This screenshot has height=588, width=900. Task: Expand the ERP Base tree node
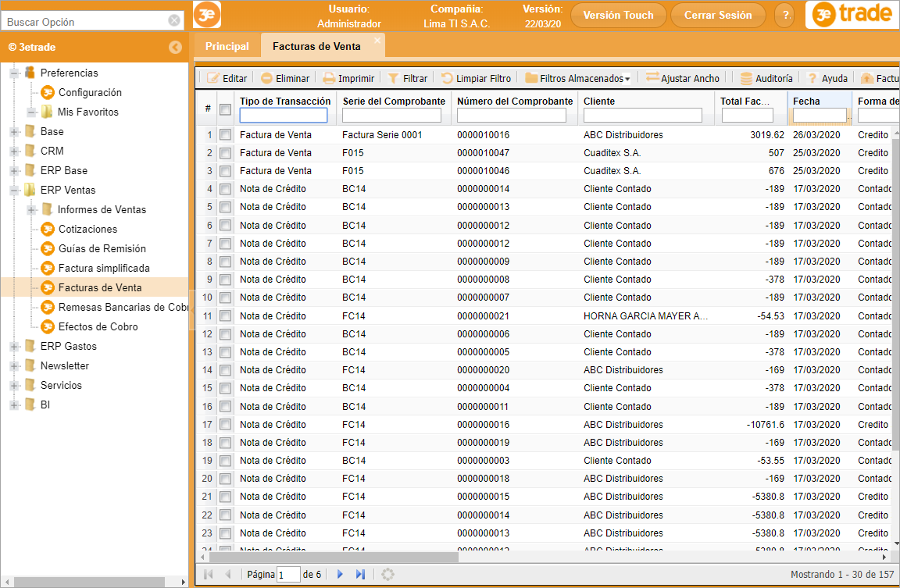coord(14,170)
